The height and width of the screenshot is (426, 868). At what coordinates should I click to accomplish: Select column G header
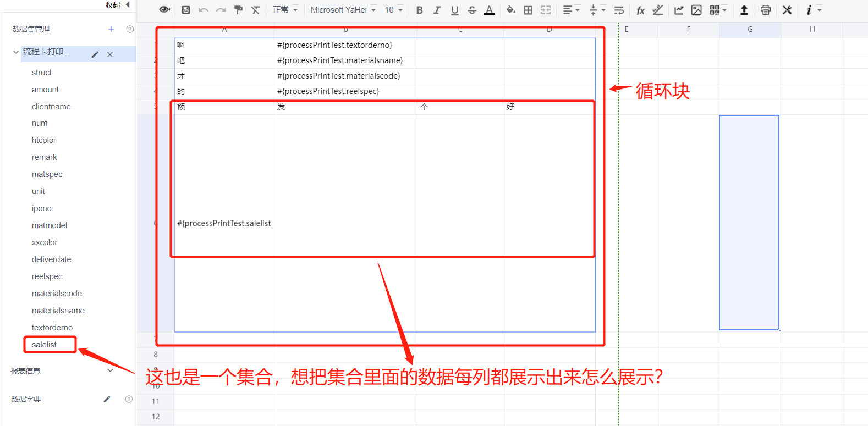750,30
